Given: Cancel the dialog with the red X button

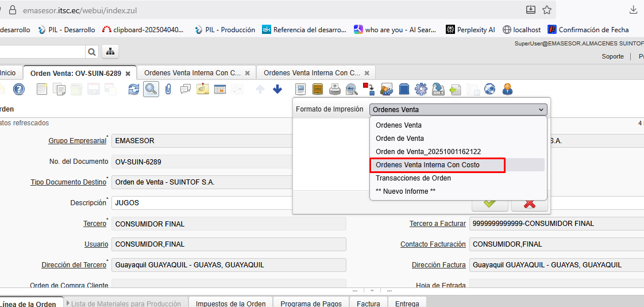Looking at the screenshot, I should tap(529, 204).
